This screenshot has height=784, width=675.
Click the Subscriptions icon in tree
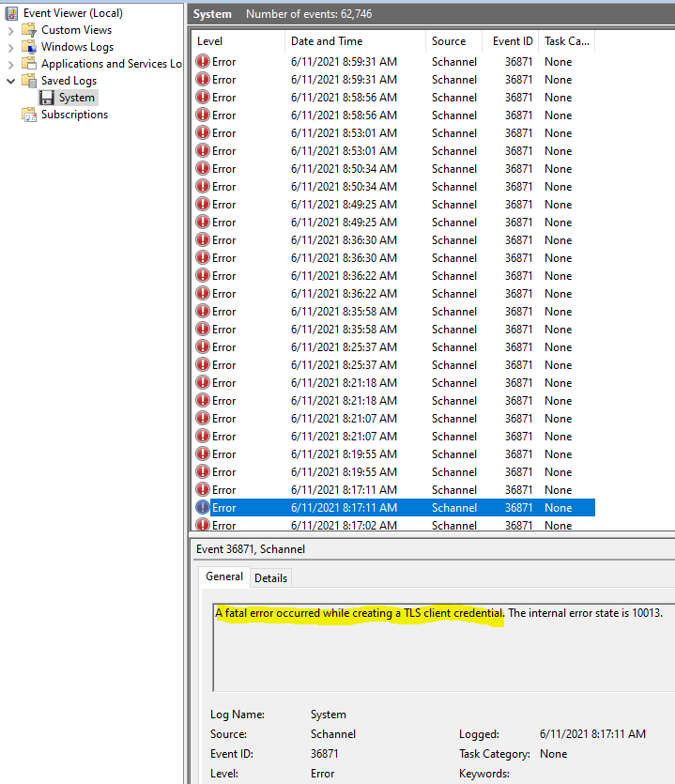(29, 115)
